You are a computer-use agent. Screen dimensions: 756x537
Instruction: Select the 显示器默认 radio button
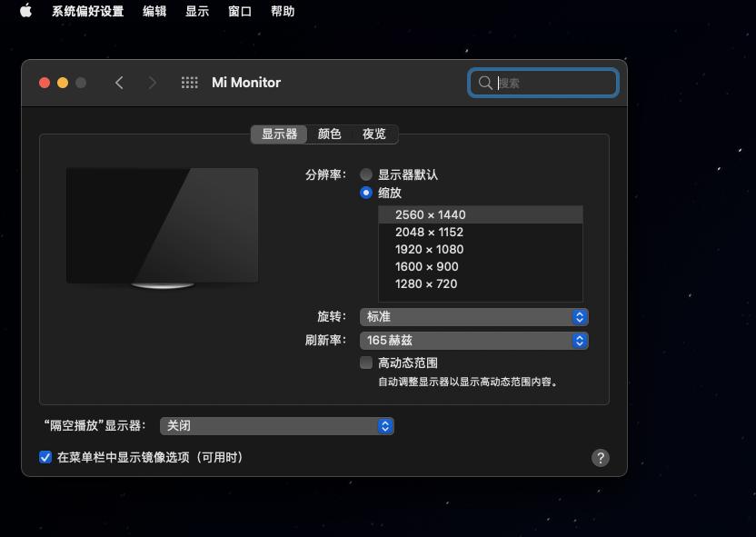click(x=366, y=174)
